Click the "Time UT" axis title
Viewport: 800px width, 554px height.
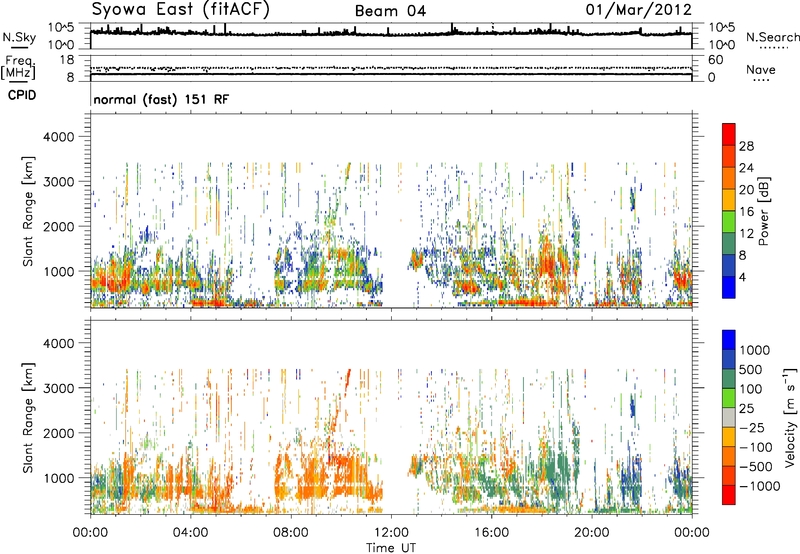(391, 548)
